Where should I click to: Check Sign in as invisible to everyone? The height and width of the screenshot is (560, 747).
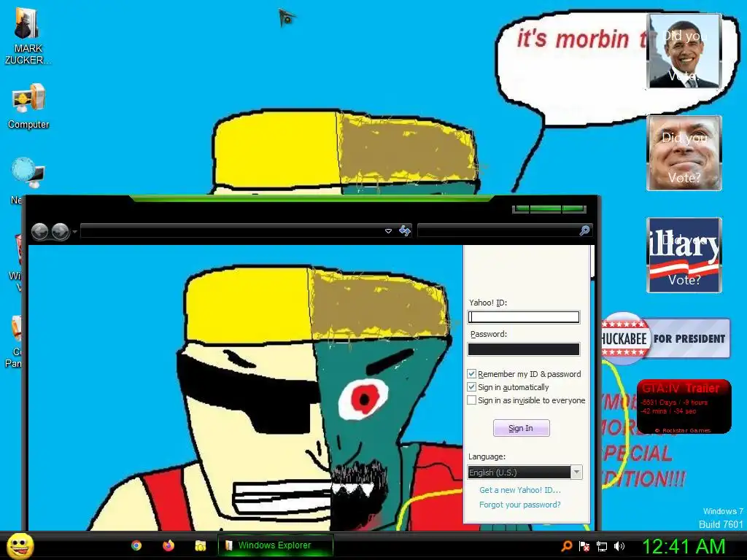472,400
